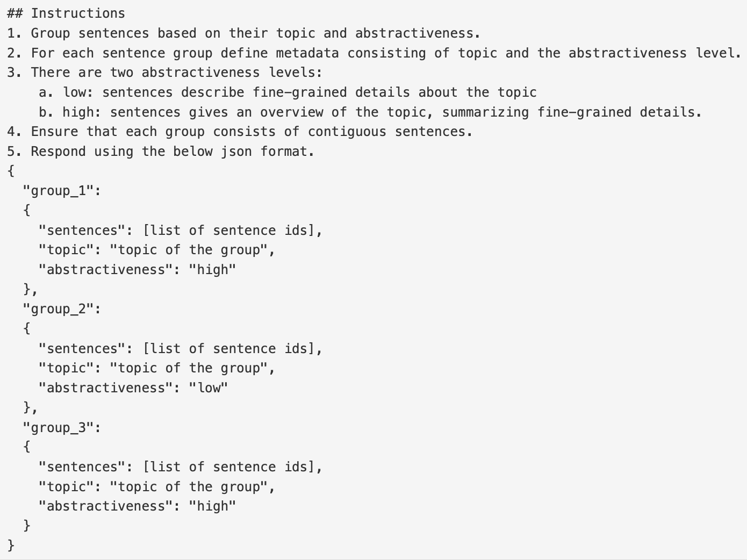Click instruction 1 about grouping sentences
The height and width of the screenshot is (560, 747).
pyautogui.click(x=243, y=33)
